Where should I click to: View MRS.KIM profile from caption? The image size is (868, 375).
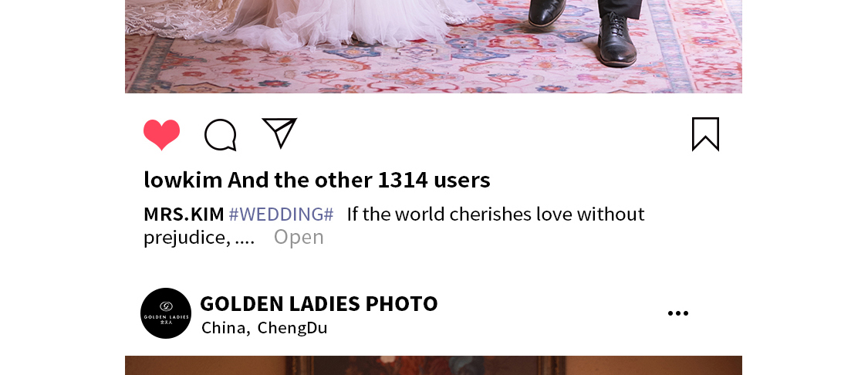point(184,214)
